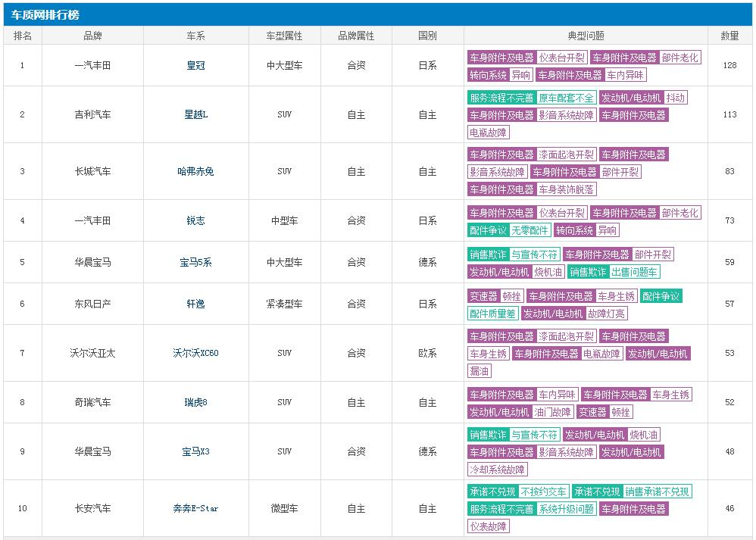Click the 品牌属性 column header
The width and height of the screenshot is (756, 540).
click(x=356, y=36)
